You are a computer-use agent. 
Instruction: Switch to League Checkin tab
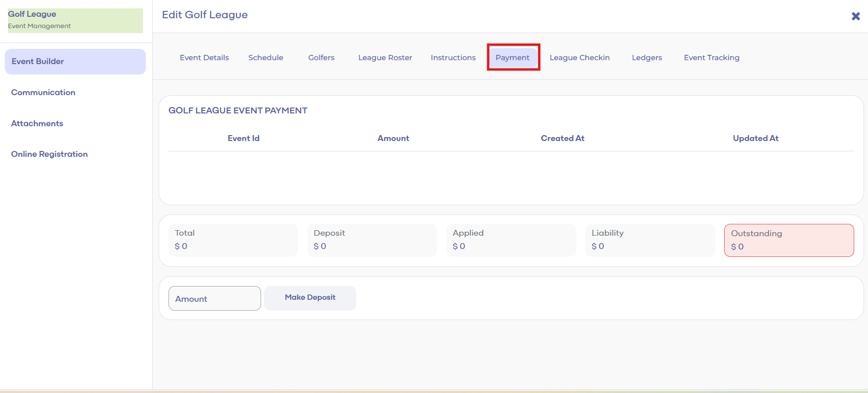pyautogui.click(x=579, y=58)
